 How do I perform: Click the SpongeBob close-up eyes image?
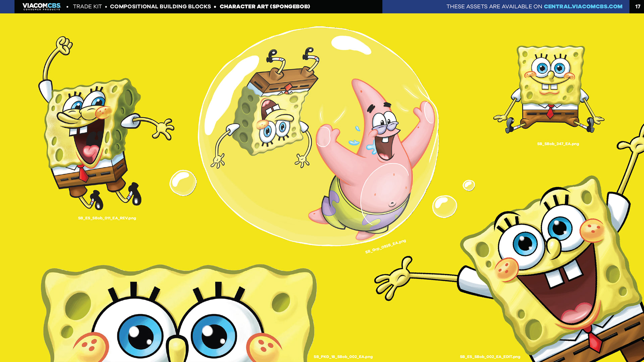178,318
